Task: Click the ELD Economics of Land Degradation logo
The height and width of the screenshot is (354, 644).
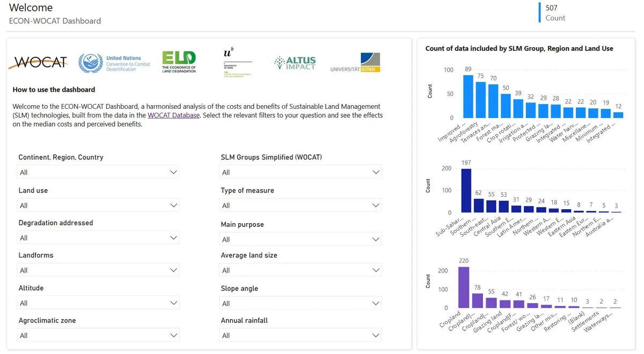Action: pos(179,61)
